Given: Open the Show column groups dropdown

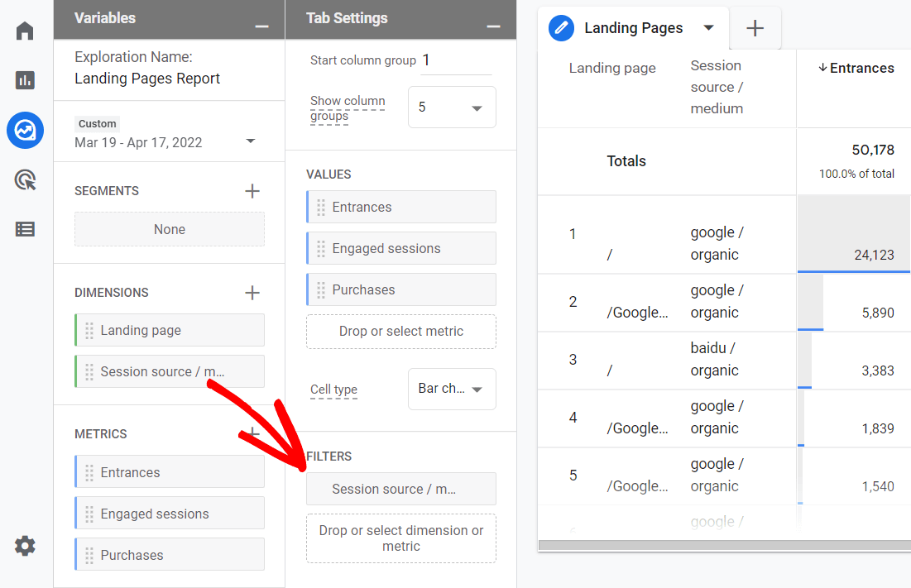Looking at the screenshot, I should pyautogui.click(x=452, y=107).
